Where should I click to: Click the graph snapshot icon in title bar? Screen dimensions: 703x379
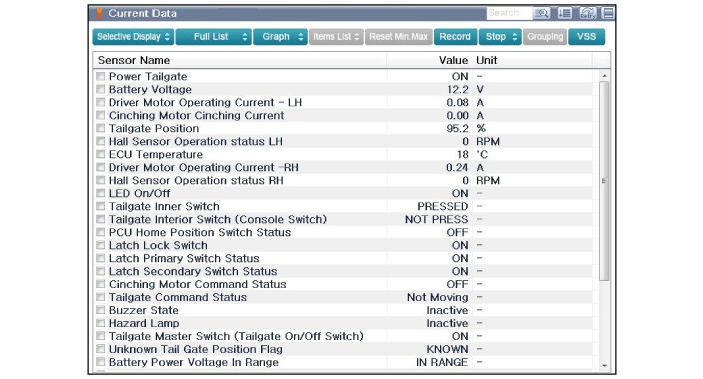587,13
